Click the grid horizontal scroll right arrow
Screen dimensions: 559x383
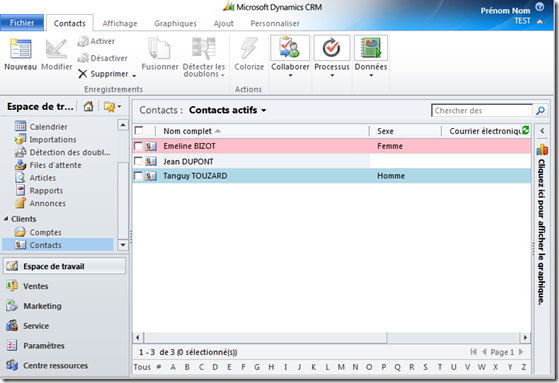pos(525,337)
